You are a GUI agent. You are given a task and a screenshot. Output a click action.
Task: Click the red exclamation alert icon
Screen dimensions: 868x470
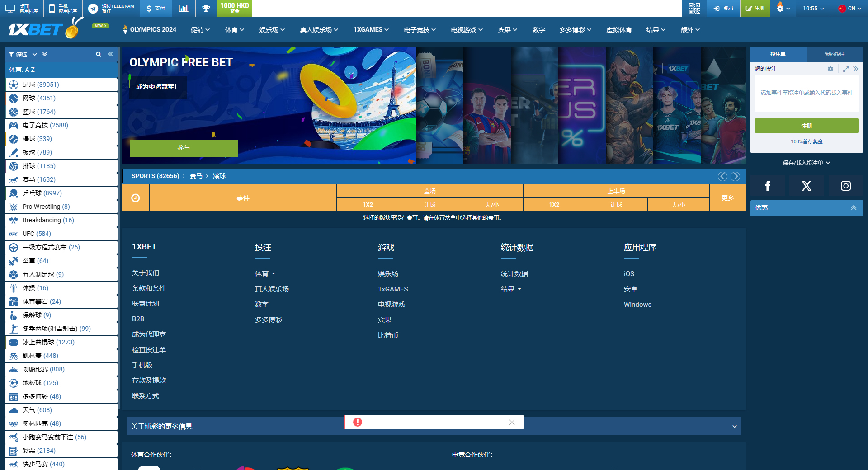tap(358, 422)
